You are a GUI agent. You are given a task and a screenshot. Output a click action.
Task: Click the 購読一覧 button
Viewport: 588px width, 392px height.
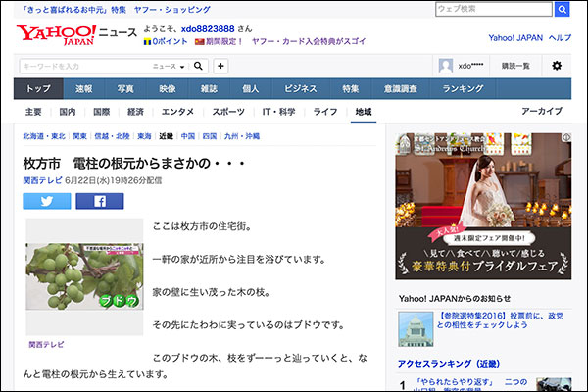pos(514,66)
